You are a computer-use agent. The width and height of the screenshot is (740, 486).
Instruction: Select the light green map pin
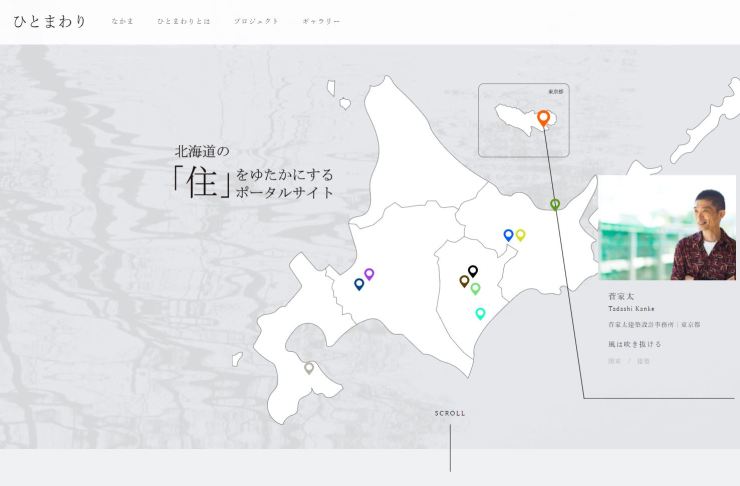[x=475, y=288]
